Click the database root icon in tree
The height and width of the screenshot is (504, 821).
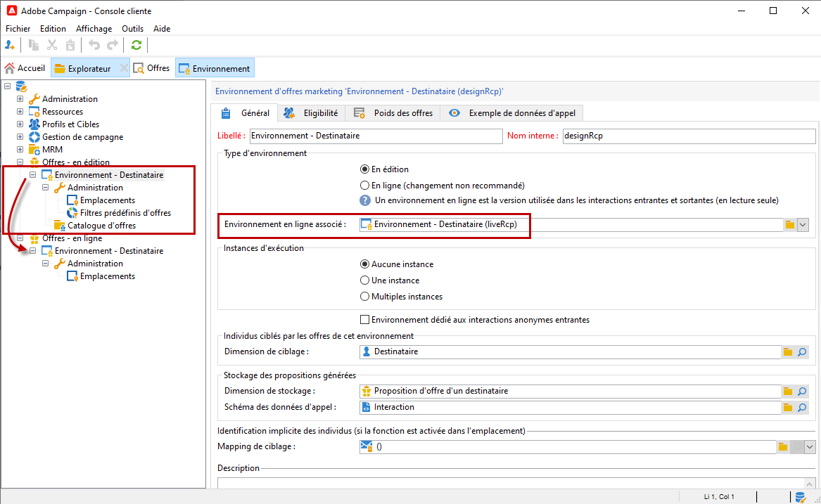(22, 86)
